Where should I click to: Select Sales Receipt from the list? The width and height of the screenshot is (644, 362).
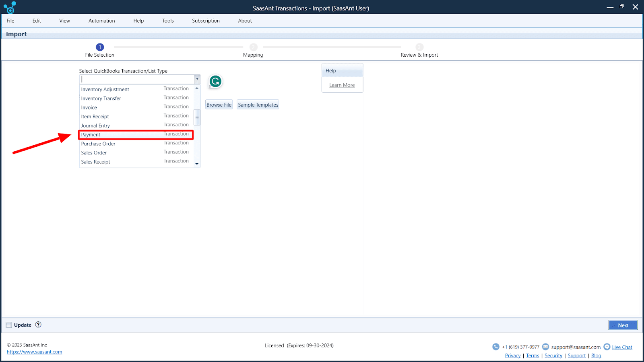click(x=136, y=162)
